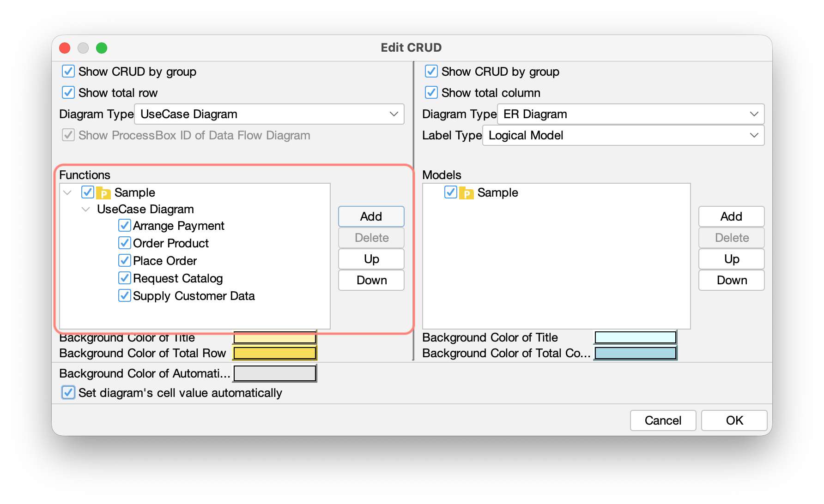The width and height of the screenshot is (824, 504).
Task: Toggle Show total column on the right
Action: click(431, 92)
